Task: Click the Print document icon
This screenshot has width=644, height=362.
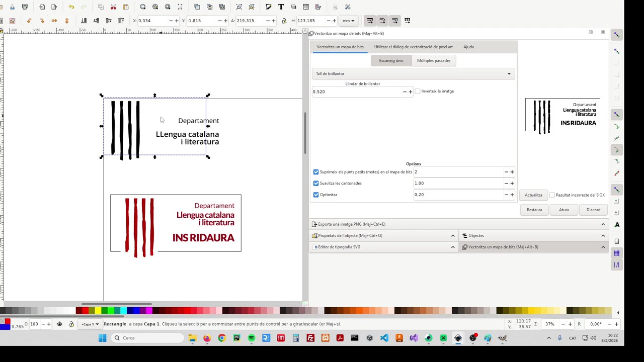Action: pyautogui.click(x=25, y=7)
